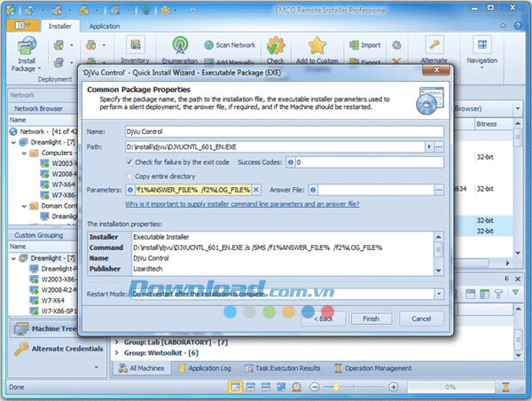Go Back in the wizard
The image size is (532, 401).
coord(323,318)
